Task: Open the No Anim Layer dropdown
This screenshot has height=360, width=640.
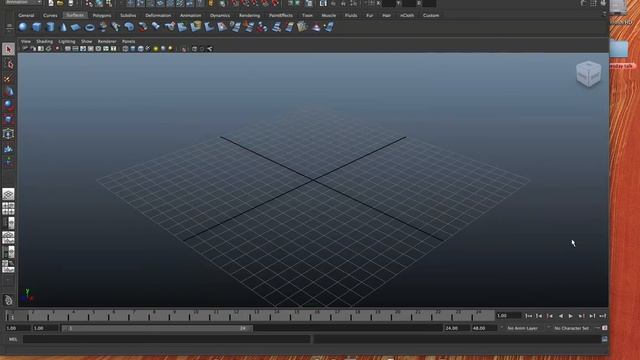Action: coord(522,328)
